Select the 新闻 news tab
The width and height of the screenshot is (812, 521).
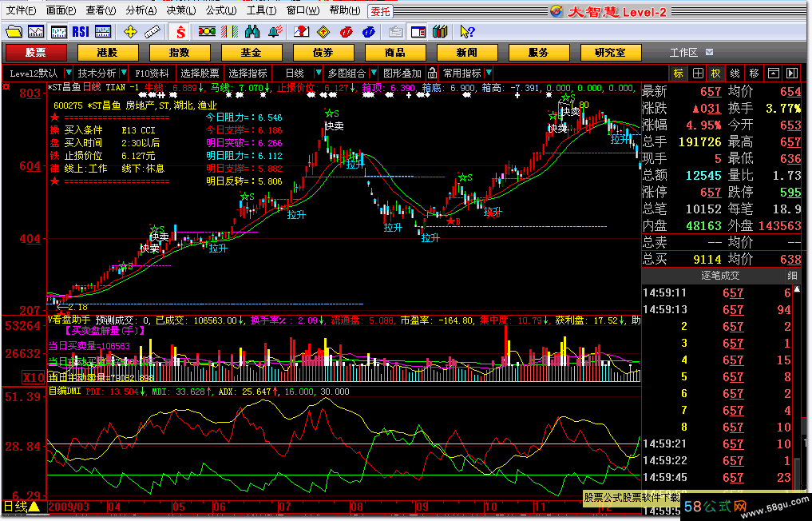[468, 53]
